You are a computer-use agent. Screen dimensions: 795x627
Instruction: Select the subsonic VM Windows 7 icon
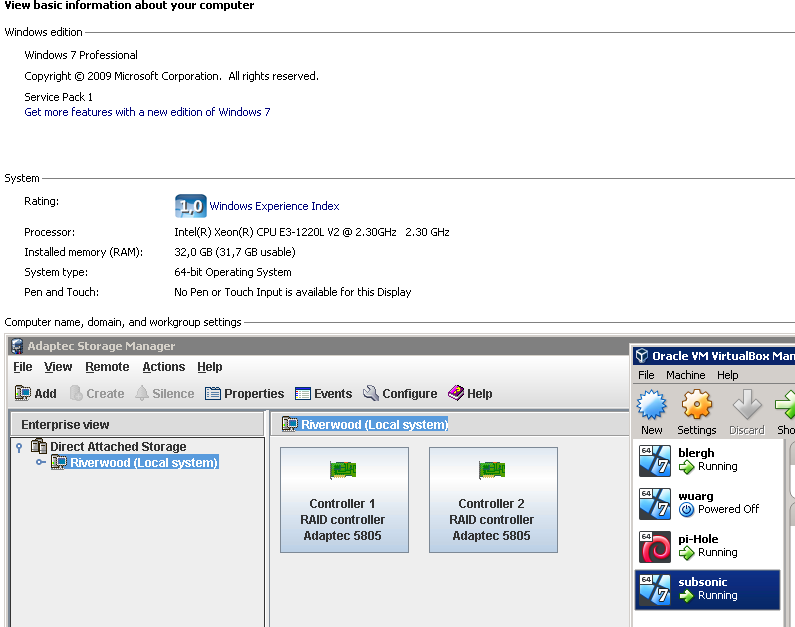click(655, 590)
